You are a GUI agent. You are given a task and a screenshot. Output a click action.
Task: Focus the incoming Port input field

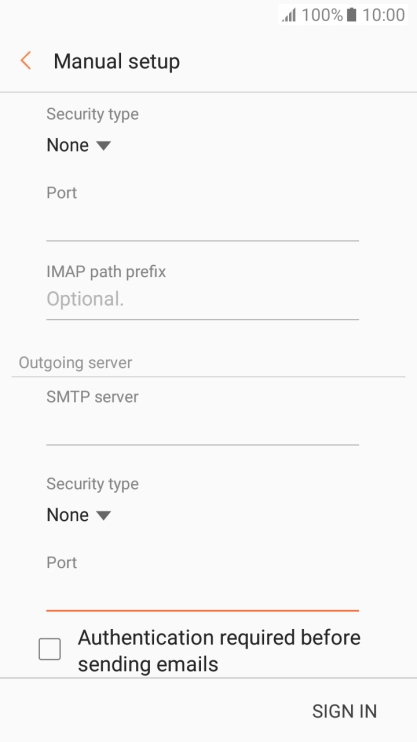pyautogui.click(x=203, y=225)
